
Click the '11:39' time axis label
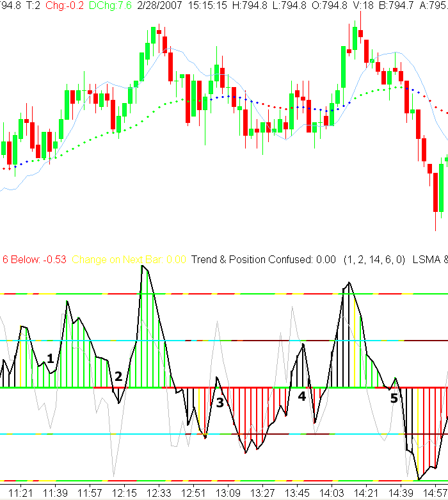click(x=55, y=493)
